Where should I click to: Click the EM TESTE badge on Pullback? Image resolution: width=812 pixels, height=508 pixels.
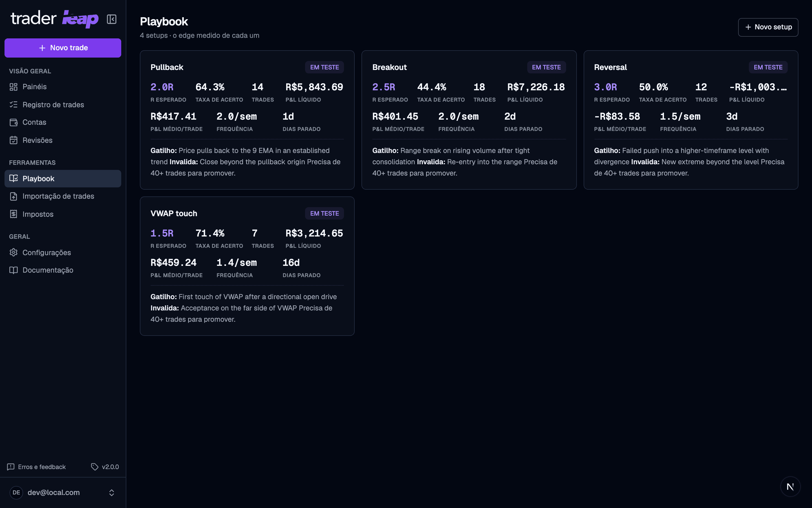[324, 67]
